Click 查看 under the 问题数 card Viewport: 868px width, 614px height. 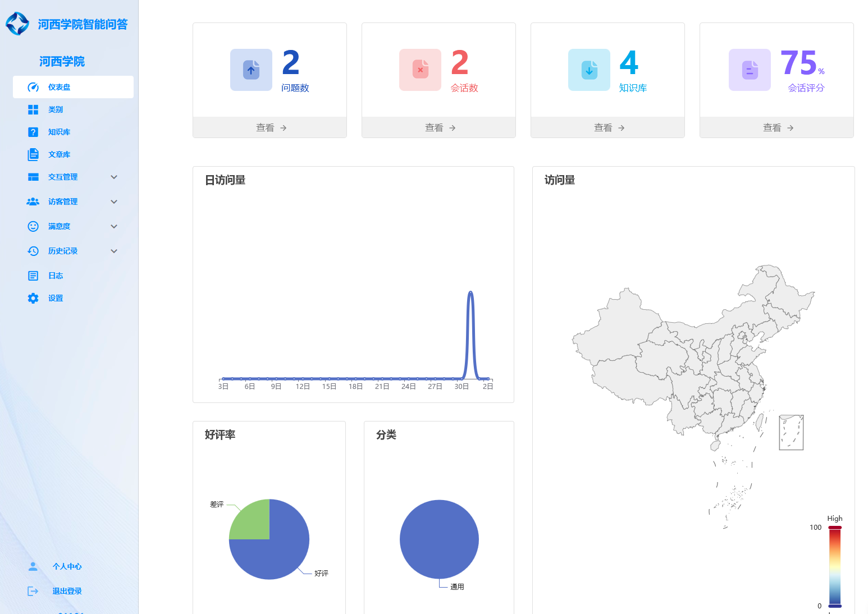pyautogui.click(x=270, y=127)
